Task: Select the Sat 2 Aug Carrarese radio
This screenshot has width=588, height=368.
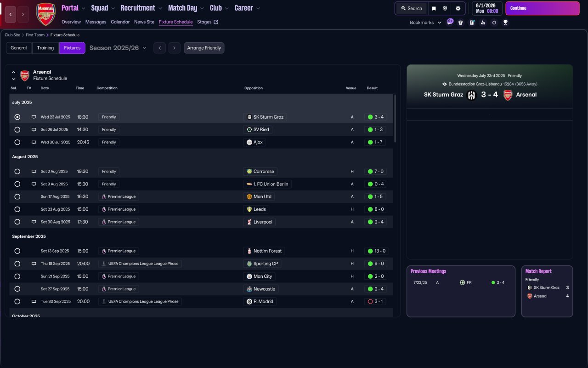Action: [x=17, y=172]
